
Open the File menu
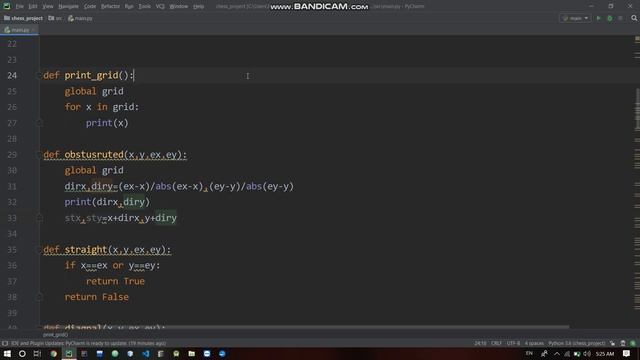point(19,7)
